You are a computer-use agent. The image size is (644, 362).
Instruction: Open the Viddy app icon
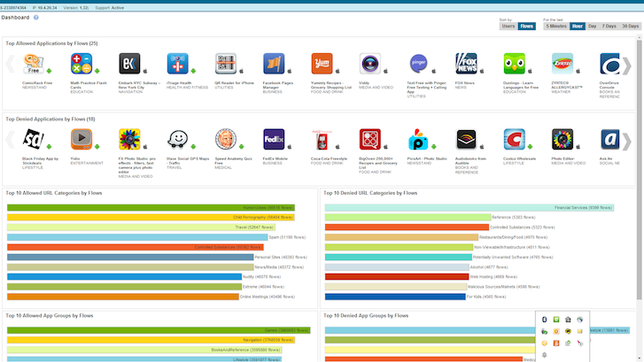369,64
